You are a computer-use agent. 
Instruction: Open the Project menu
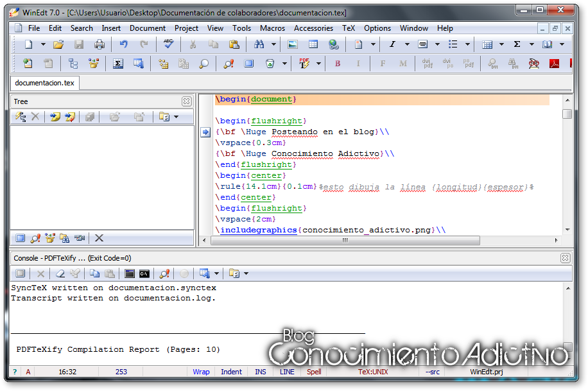pos(186,28)
